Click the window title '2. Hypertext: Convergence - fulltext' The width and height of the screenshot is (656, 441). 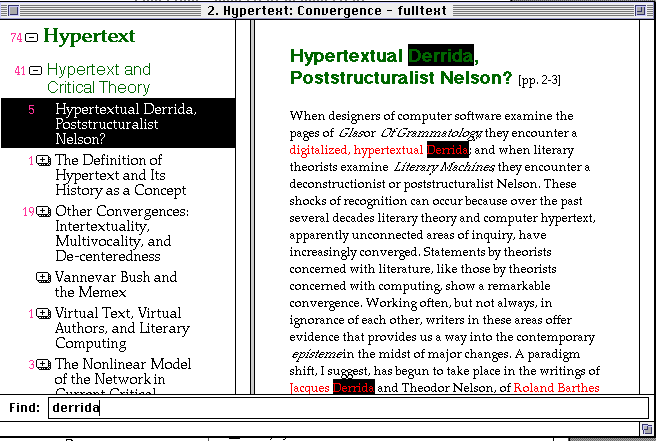pos(327,10)
